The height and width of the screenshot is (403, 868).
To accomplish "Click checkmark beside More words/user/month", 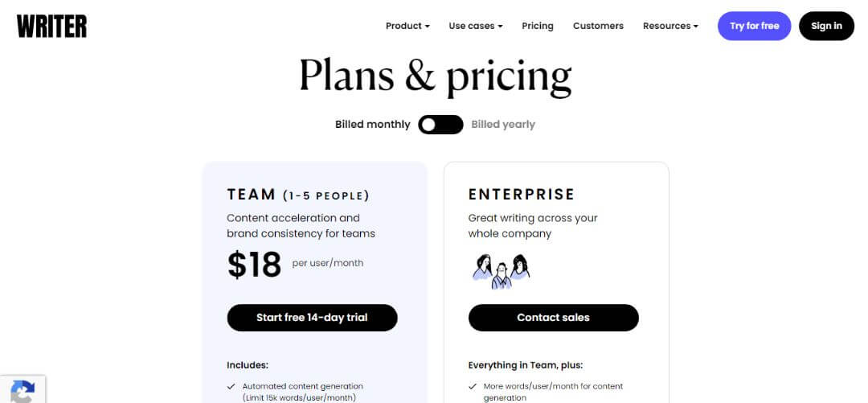I will [x=473, y=386].
